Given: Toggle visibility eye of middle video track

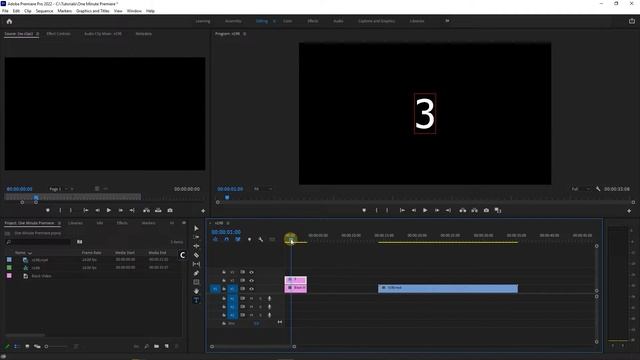Looking at the screenshot, I should [251, 280].
